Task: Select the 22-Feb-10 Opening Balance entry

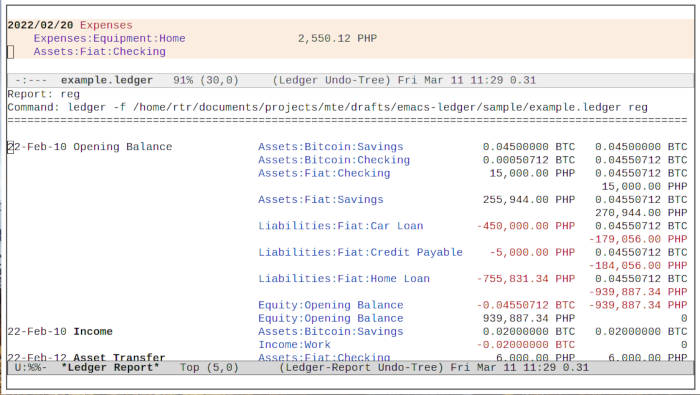Action: (x=90, y=147)
